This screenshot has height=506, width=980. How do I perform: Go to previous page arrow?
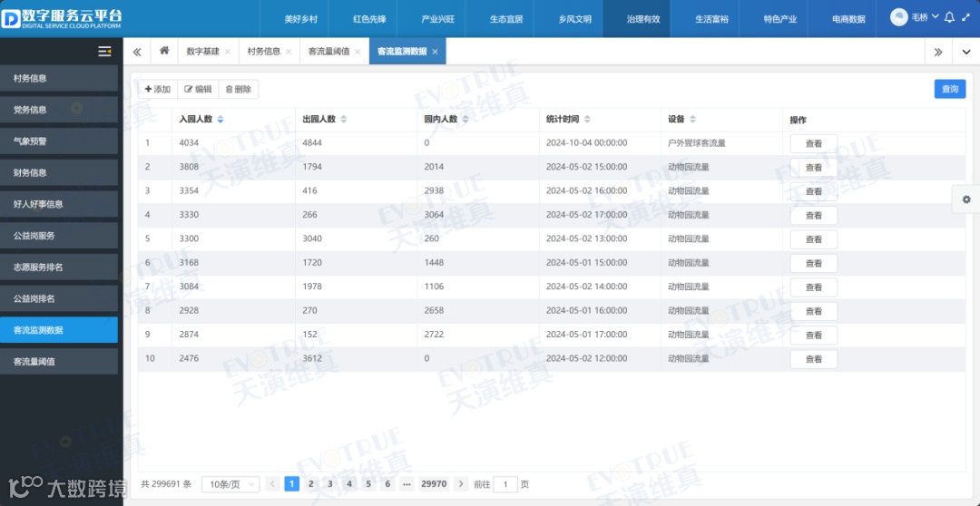click(272, 483)
